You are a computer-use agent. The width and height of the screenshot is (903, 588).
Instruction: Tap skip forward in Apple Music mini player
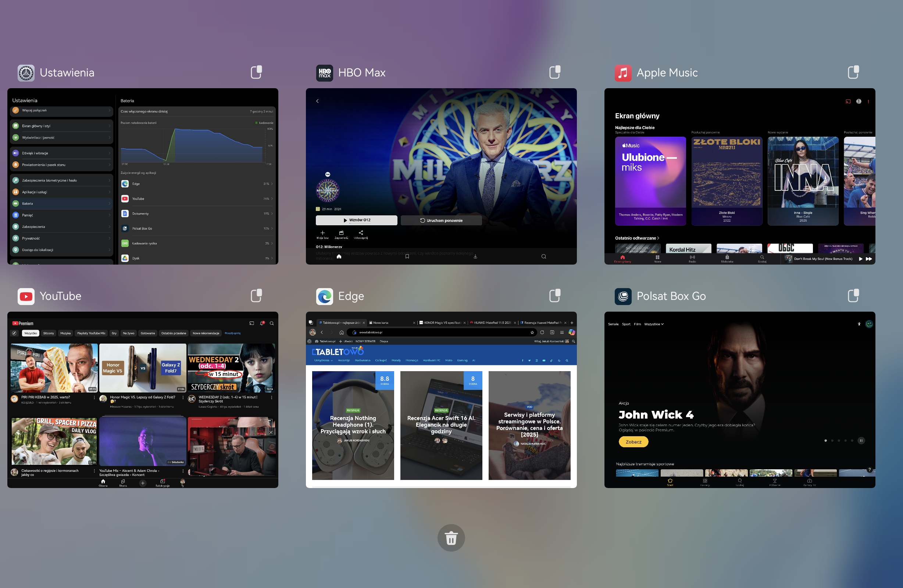[x=869, y=259]
